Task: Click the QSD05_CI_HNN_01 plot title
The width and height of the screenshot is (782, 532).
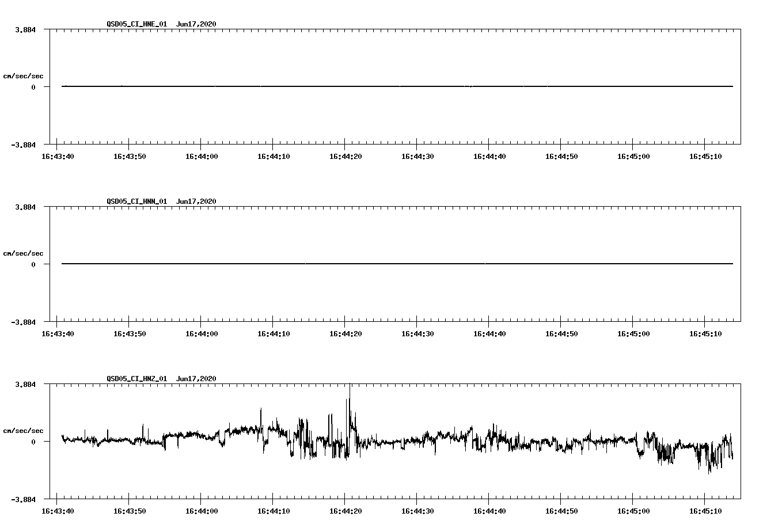Action: tap(161, 201)
